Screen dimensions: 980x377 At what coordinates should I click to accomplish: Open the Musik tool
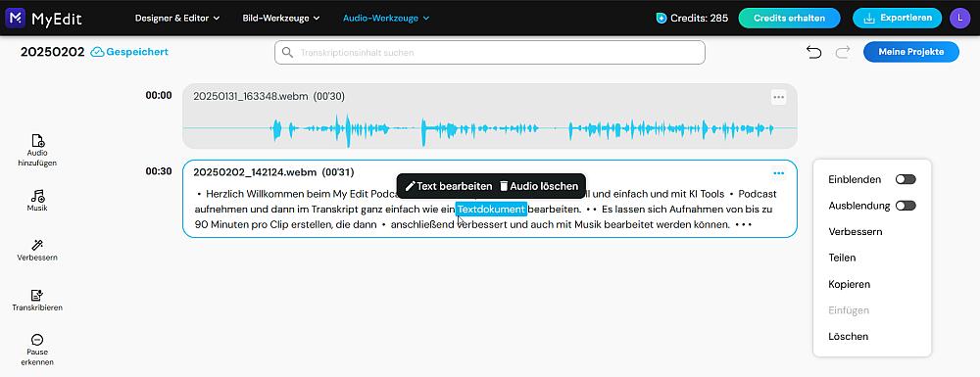point(37,201)
